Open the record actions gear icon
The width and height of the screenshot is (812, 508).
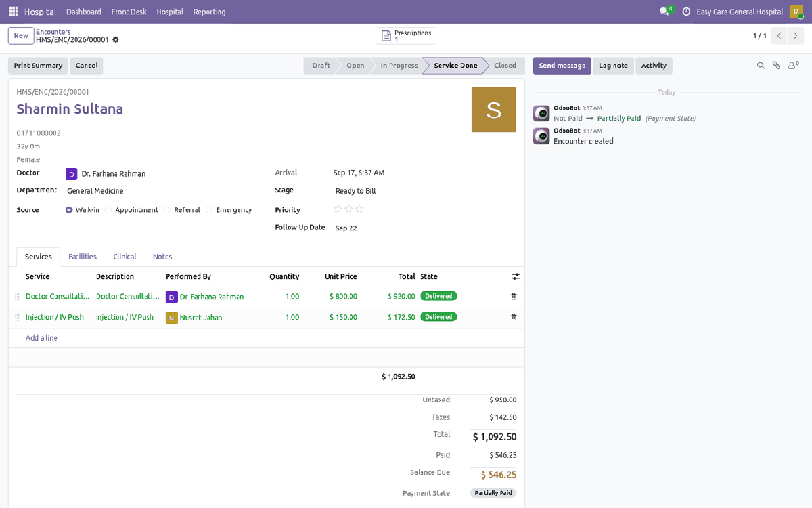tap(116, 40)
